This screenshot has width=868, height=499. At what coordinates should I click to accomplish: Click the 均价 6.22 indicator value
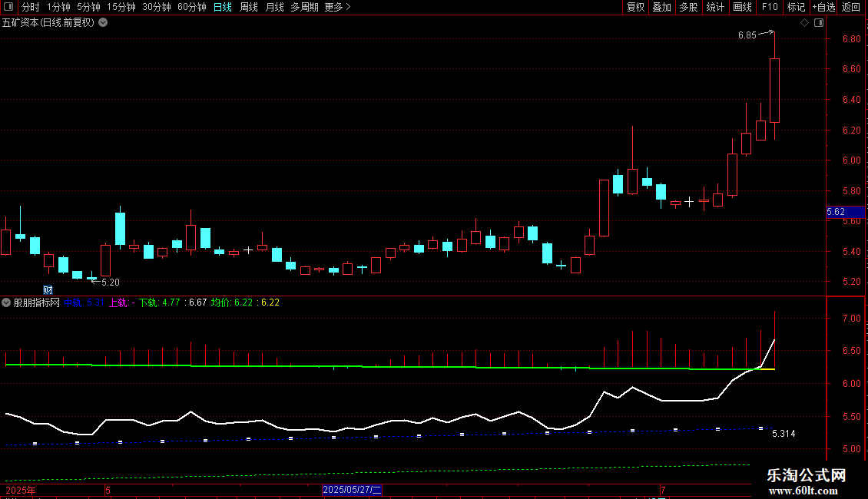[x=232, y=302]
